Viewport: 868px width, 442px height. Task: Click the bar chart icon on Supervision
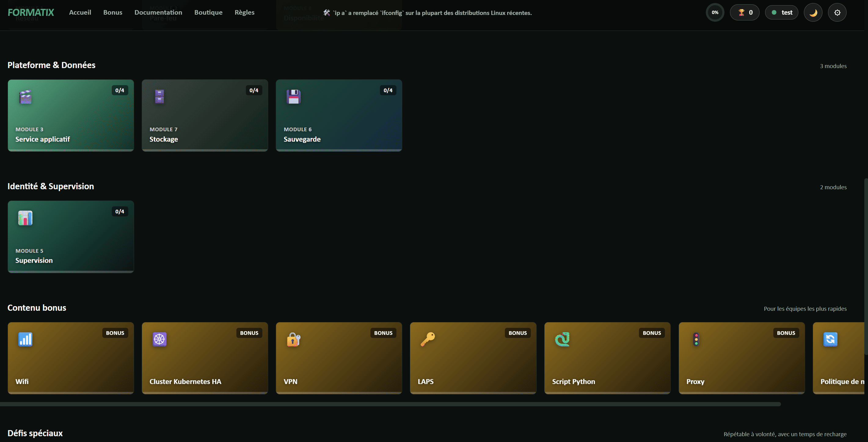pos(25,218)
